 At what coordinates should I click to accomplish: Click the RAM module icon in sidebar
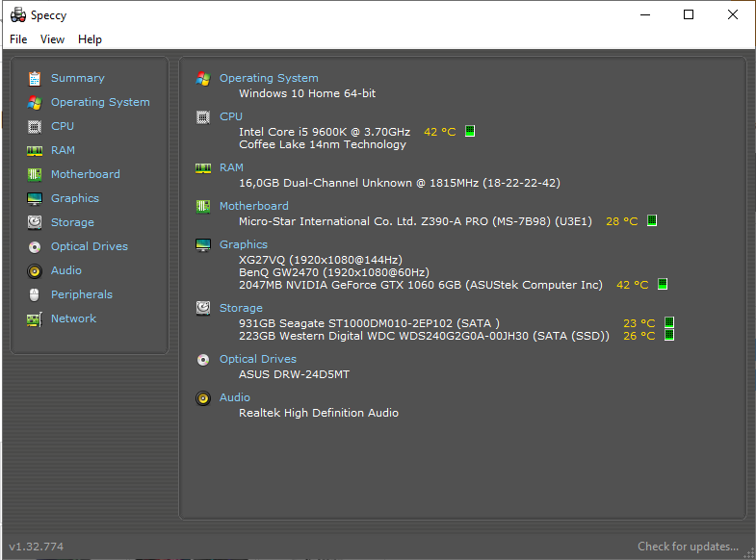35,150
